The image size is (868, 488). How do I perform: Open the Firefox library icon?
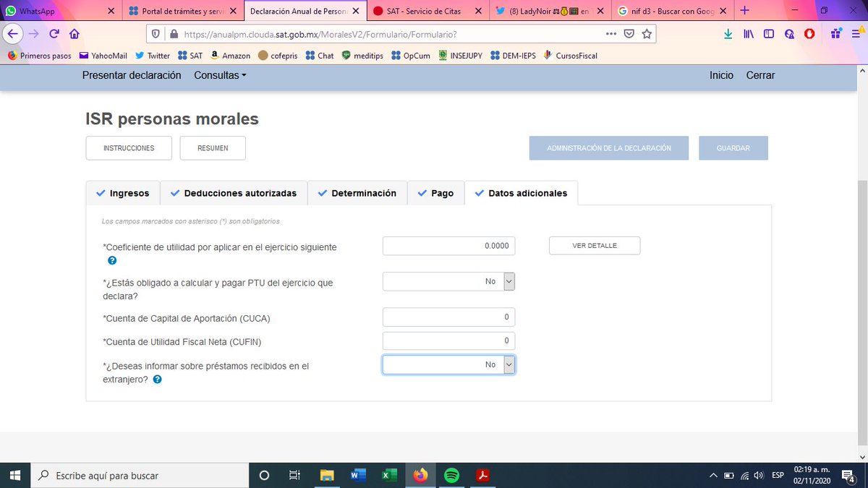[x=749, y=34]
